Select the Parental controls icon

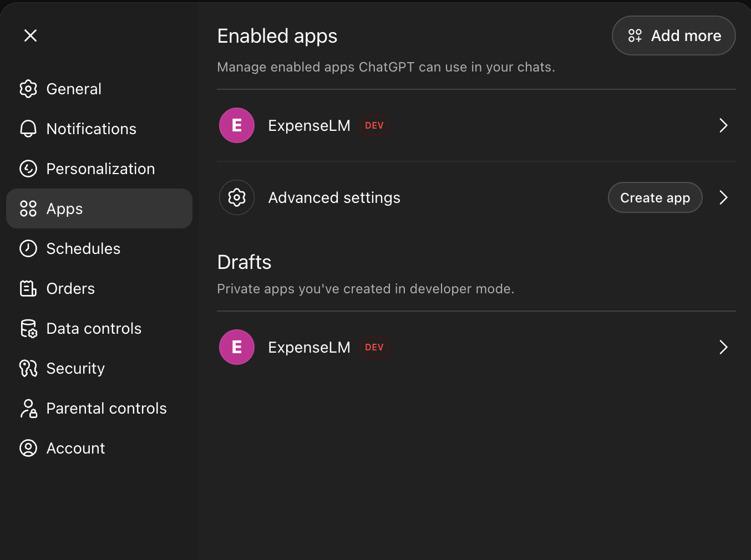point(28,408)
